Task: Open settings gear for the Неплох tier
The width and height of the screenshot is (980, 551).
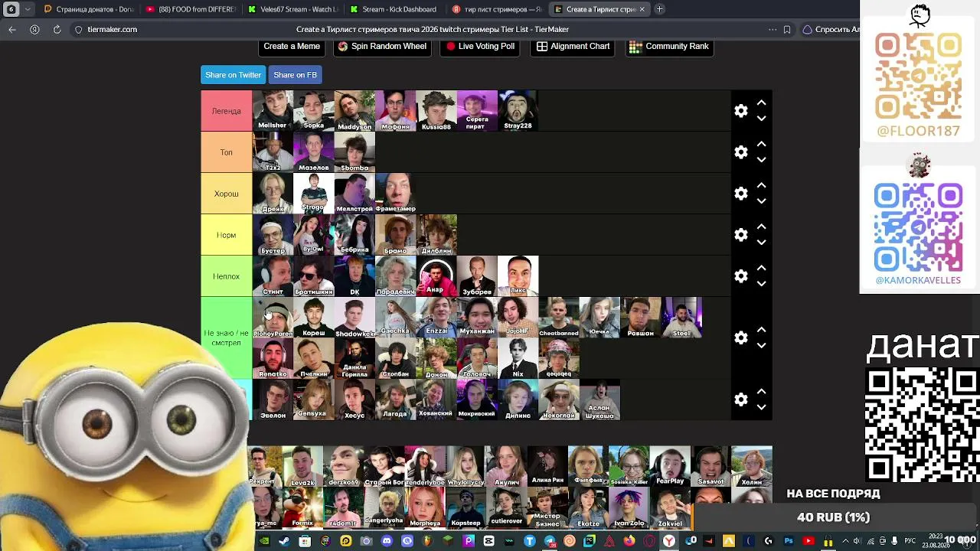Action: coord(741,276)
